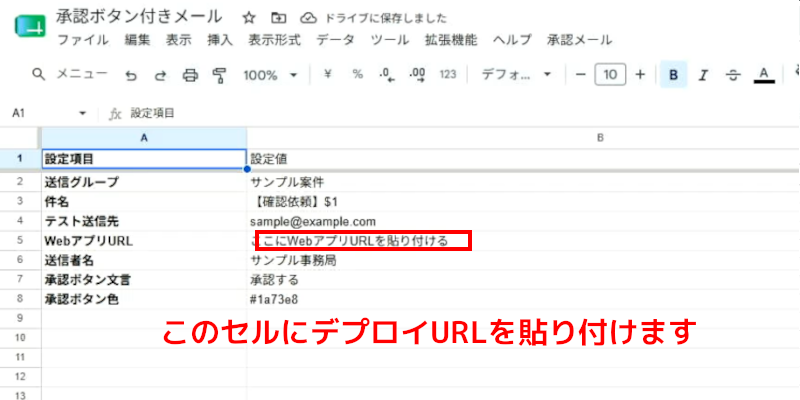Select the WebアプリURL label cell
The image size is (800, 400).
tap(144, 241)
